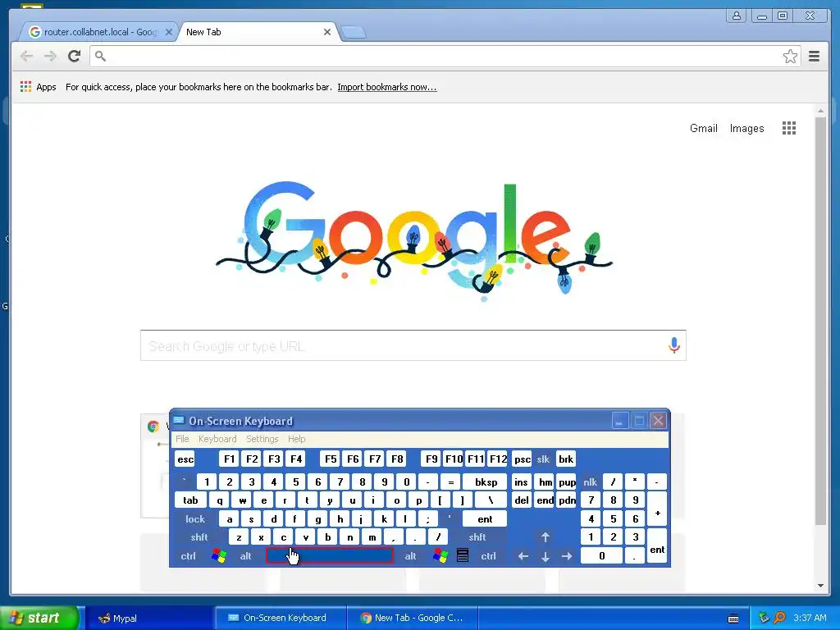Click the 3:37 AM taskbar clock
This screenshot has width=840, height=630.
(x=810, y=618)
